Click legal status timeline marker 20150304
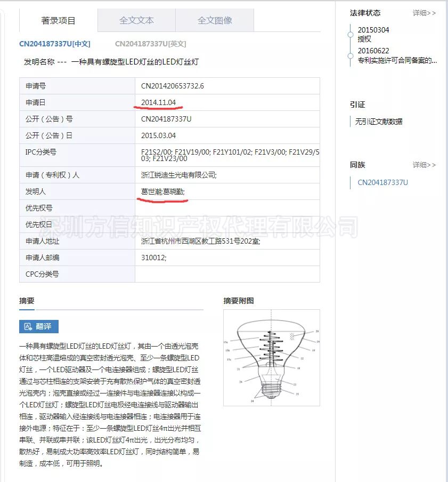 [x=351, y=35]
